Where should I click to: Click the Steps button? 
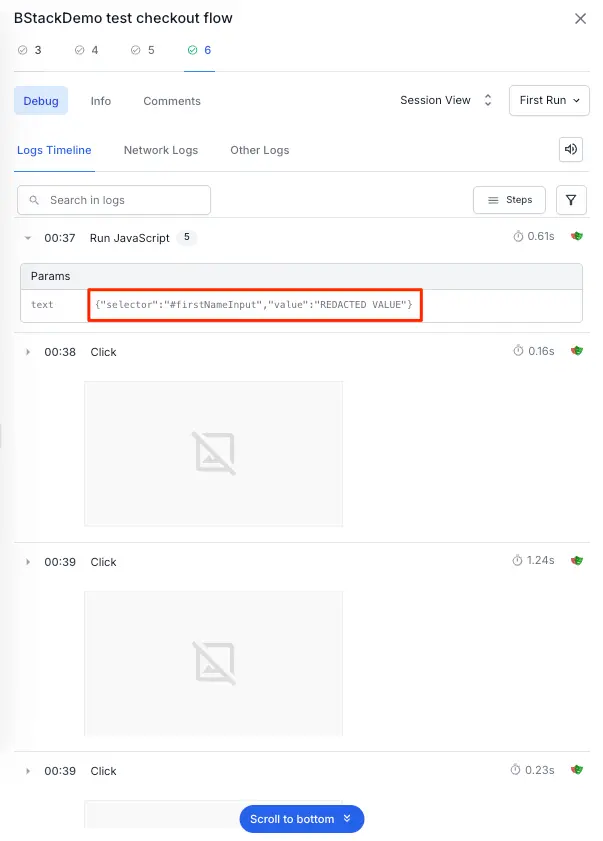point(509,200)
